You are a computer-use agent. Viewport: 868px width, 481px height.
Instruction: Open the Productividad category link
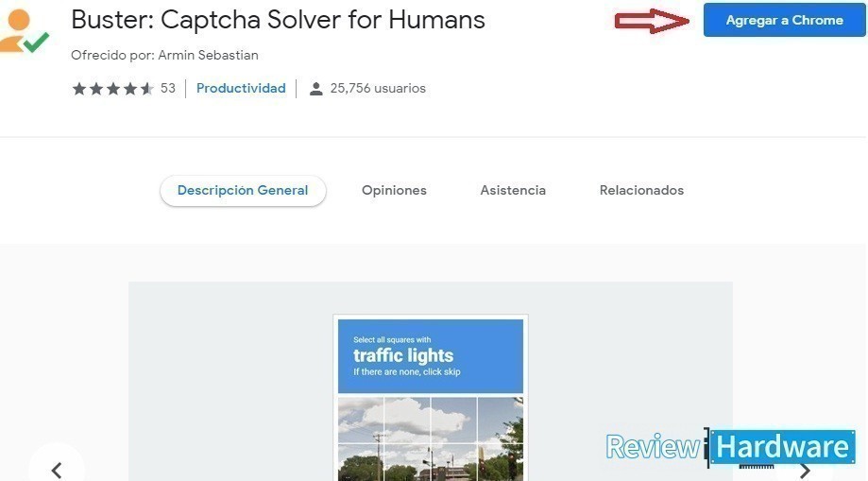[241, 88]
